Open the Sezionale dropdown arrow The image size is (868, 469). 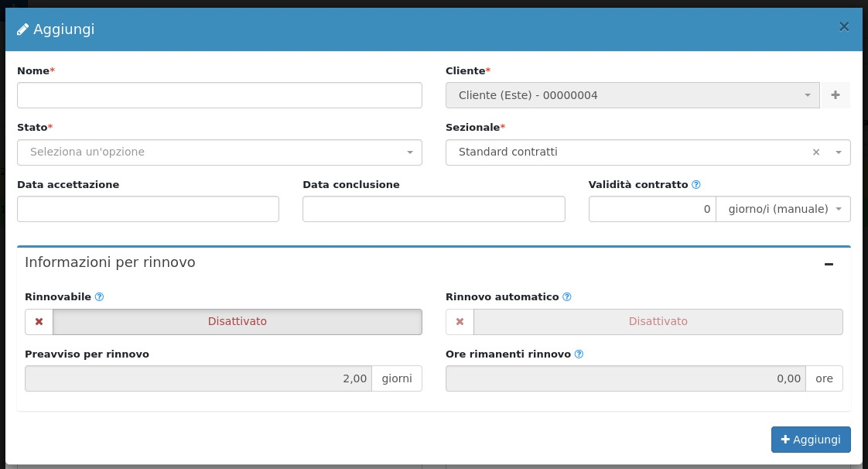pos(839,152)
